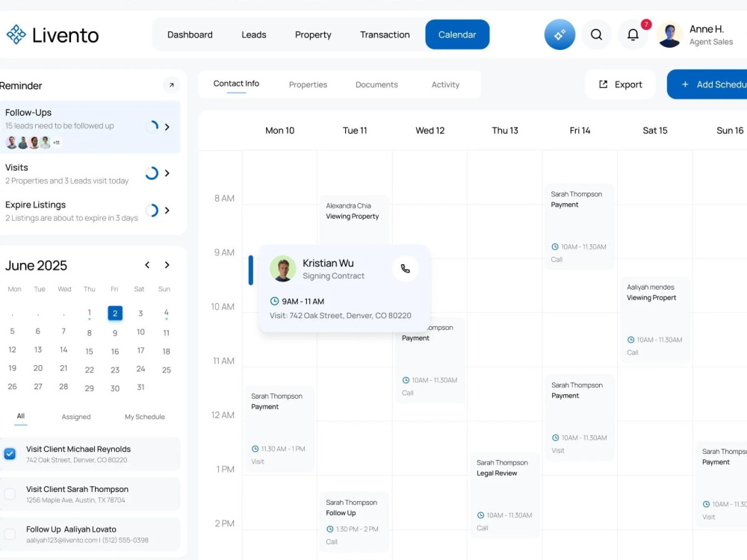Open the Leads nav item
The width and height of the screenshot is (747, 560).
coord(254,35)
